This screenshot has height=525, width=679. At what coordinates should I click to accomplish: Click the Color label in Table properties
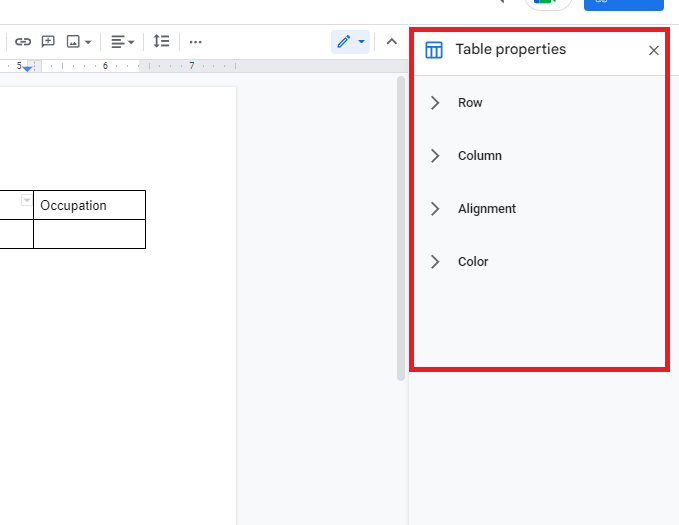(473, 262)
